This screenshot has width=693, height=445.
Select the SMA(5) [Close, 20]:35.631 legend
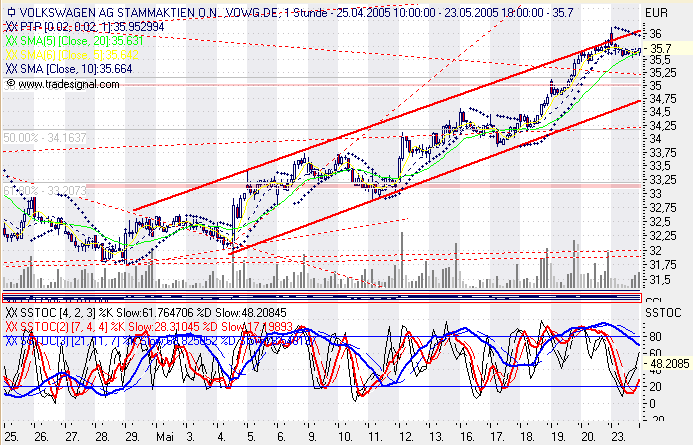click(x=82, y=41)
